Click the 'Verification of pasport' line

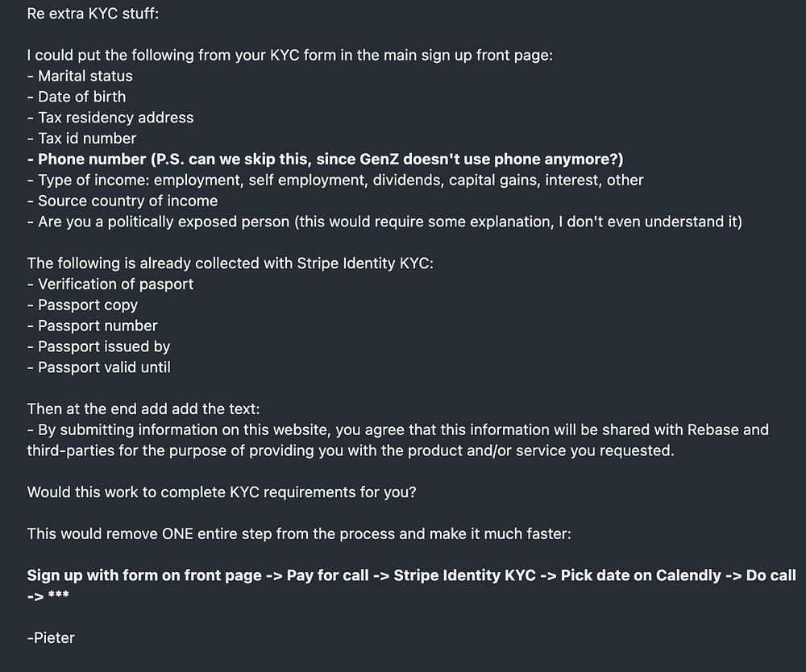click(110, 284)
